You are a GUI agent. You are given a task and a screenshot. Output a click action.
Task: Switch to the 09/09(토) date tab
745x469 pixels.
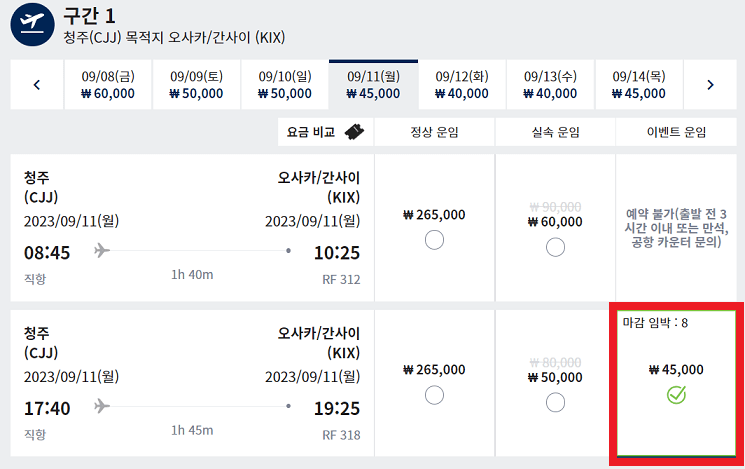pos(196,85)
